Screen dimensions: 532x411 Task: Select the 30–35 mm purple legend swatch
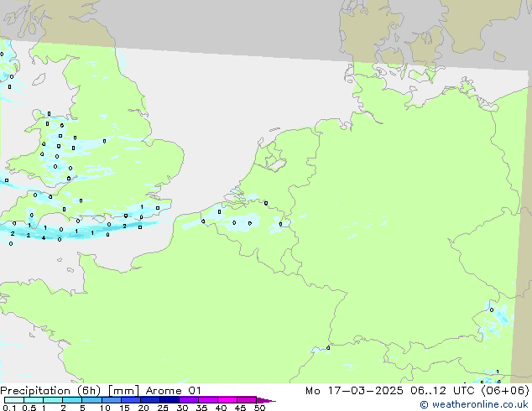click(x=189, y=400)
